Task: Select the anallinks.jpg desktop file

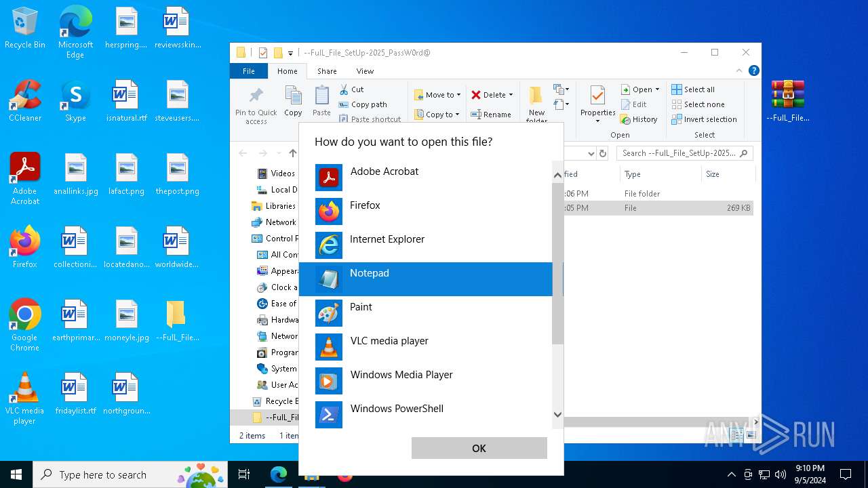Action: (75, 174)
